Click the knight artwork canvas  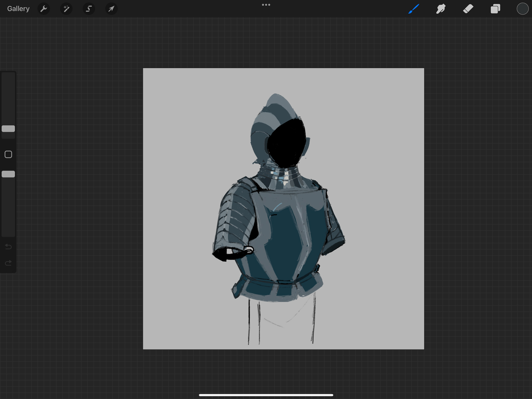[284, 209]
